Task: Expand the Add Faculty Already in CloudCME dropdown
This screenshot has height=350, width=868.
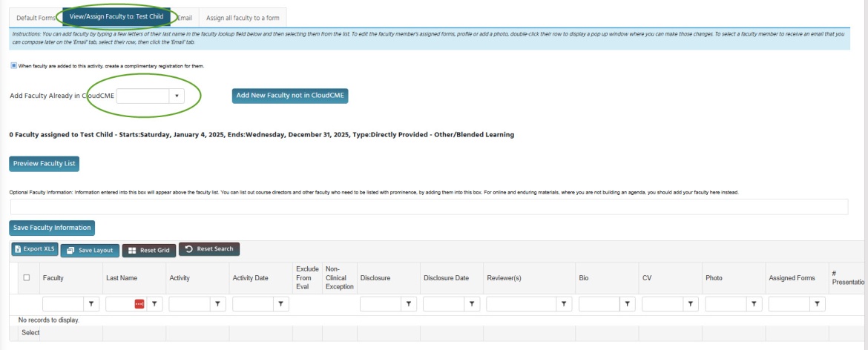Action: pos(177,96)
